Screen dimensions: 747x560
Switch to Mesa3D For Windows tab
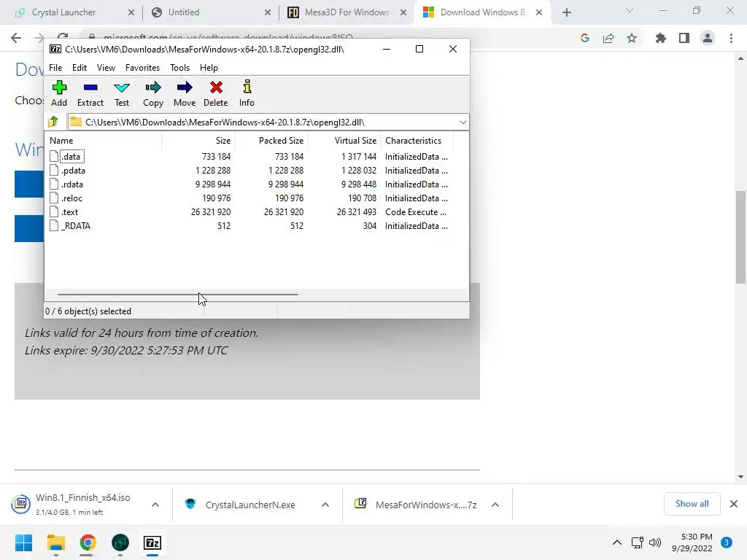point(347,12)
